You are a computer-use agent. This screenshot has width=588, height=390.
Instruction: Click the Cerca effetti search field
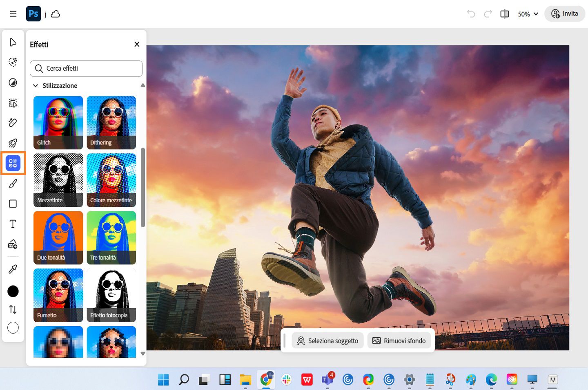86,69
